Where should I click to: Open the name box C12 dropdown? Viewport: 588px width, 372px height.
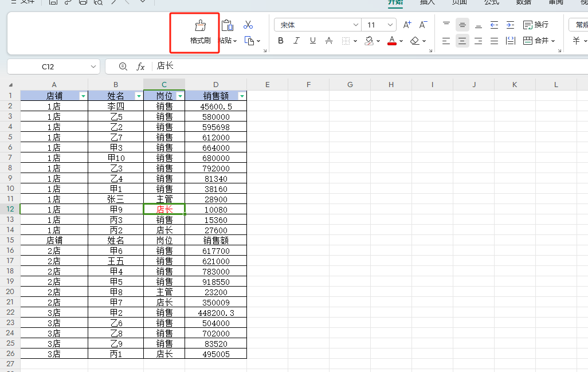pyautogui.click(x=93, y=66)
